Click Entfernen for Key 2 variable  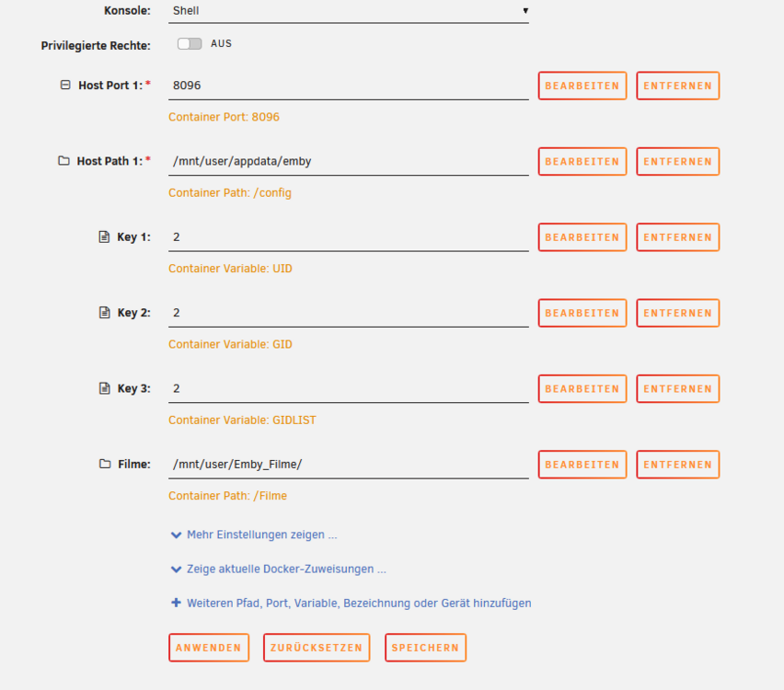pos(678,313)
